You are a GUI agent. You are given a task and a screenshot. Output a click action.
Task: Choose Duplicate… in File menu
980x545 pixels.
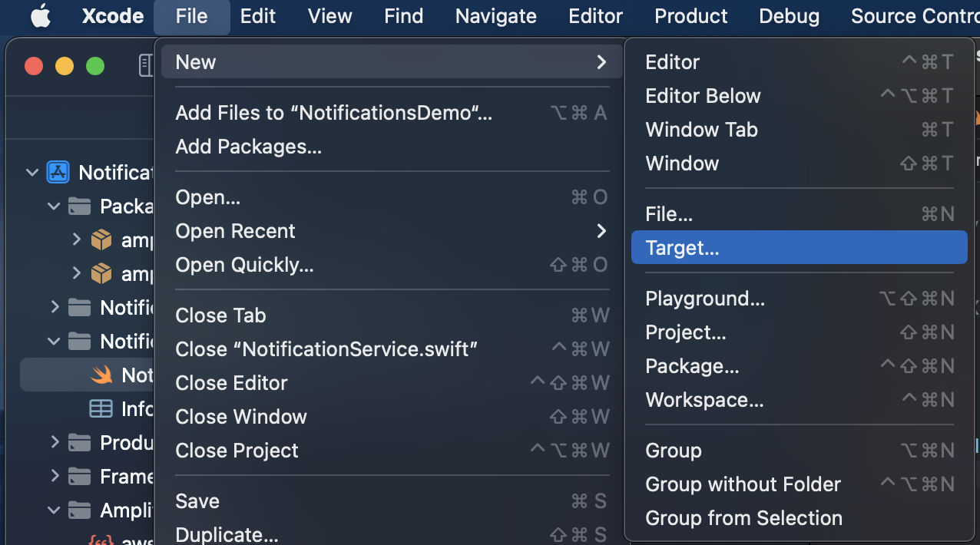click(x=392, y=534)
